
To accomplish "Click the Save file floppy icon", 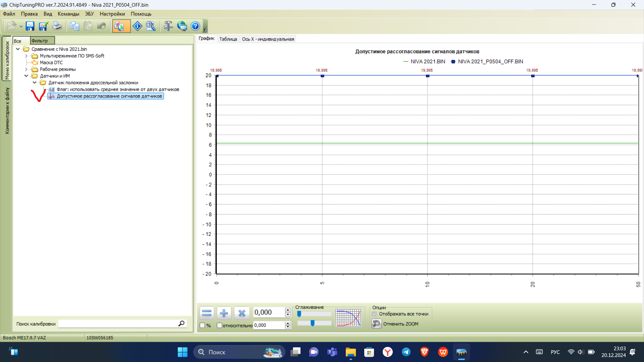I will 30,26.
